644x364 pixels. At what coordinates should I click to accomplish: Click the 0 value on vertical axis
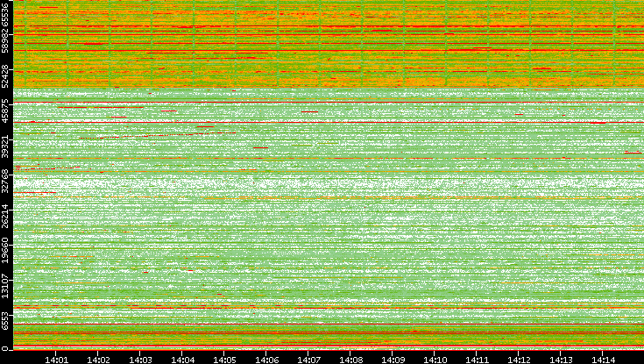pos(4,349)
